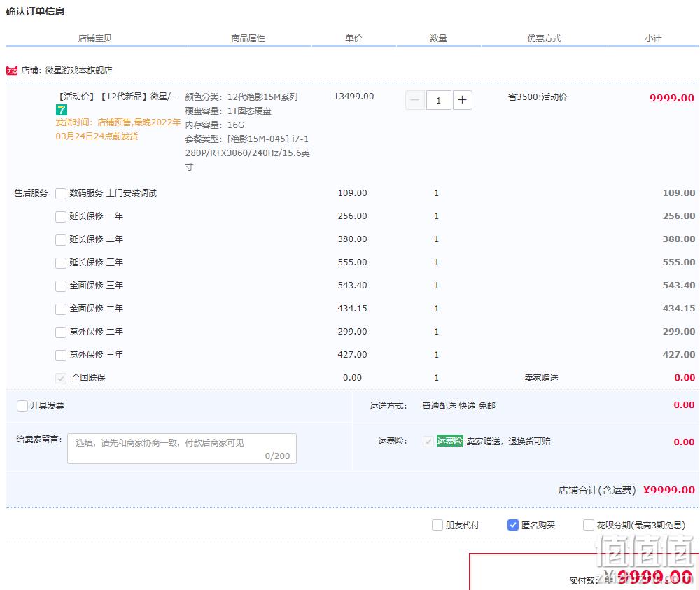Check 数码服务 上门安装调试 option

coord(61,194)
